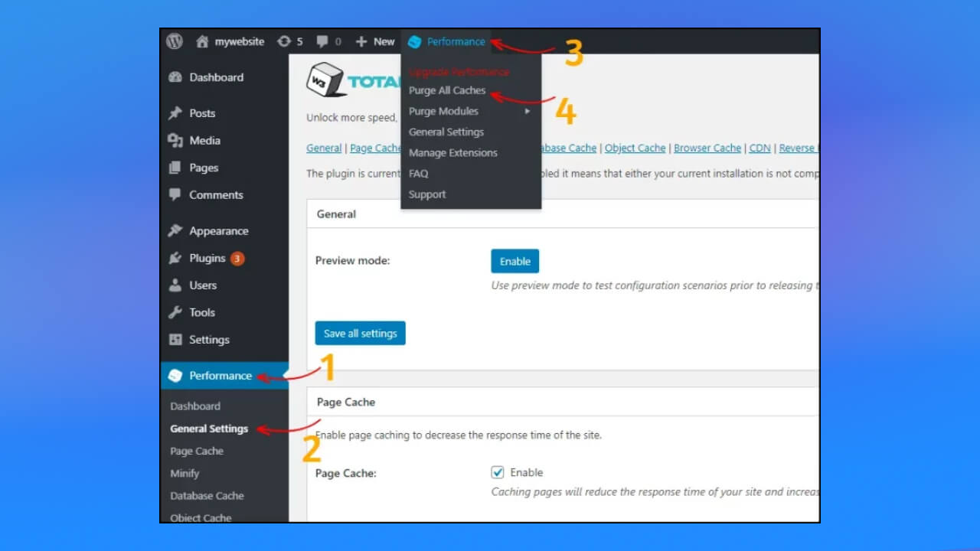Click the W3 Total Cache logo

(x=352, y=80)
